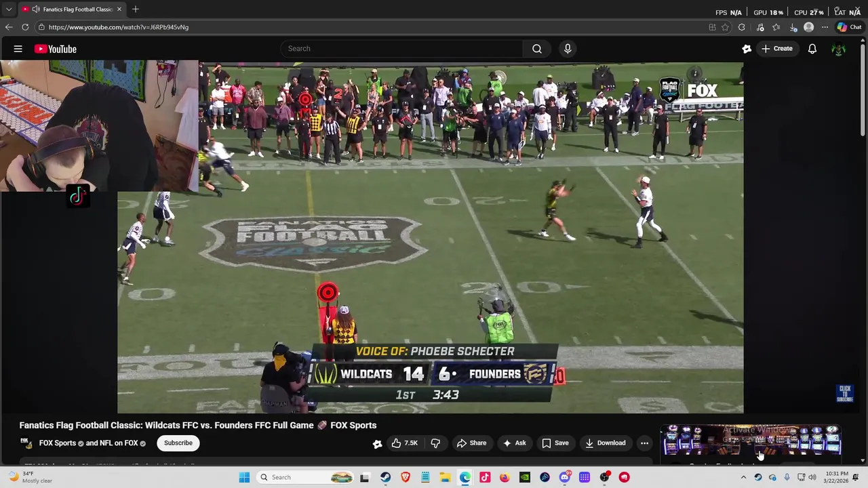Screen dimensions: 868x488
Task: Launch Brave browser from taskbar
Action: [x=406, y=477]
